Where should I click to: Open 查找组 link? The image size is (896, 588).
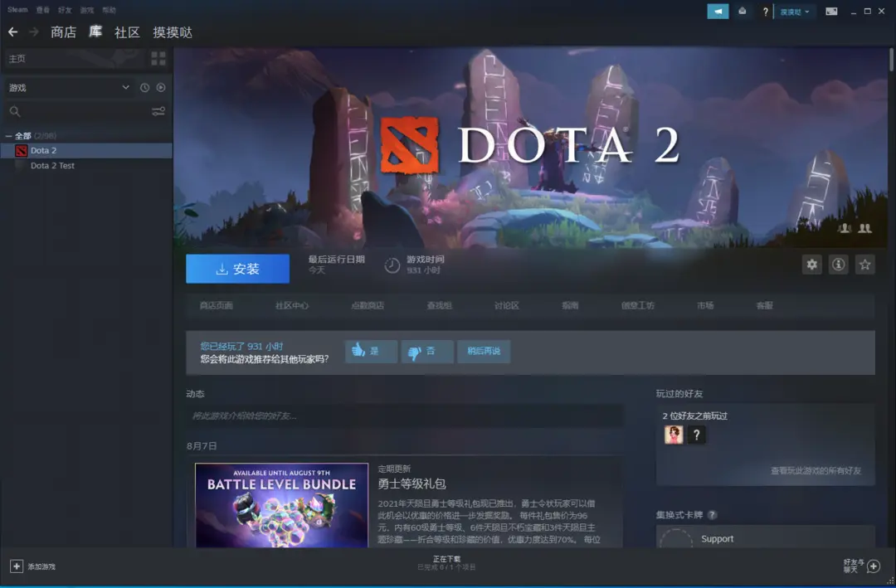(x=440, y=306)
